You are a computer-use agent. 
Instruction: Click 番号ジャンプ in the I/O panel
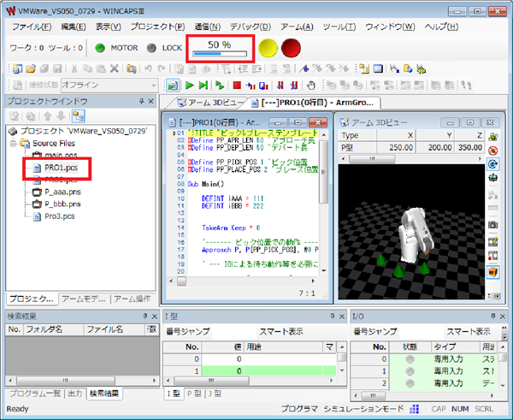tap(375, 331)
